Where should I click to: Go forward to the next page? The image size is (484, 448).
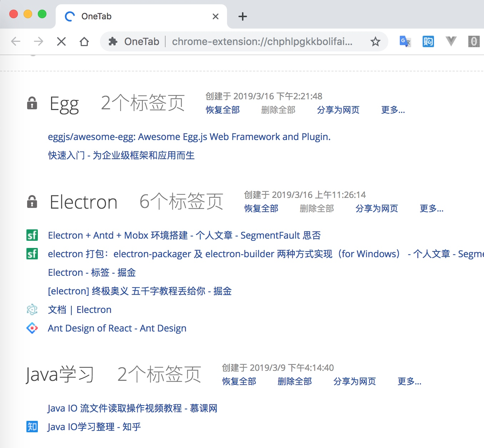(39, 42)
